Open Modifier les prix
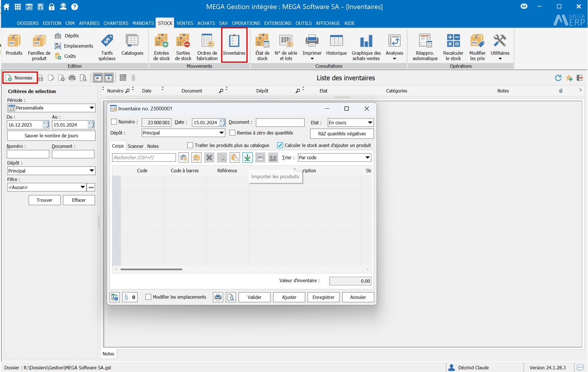 (477, 47)
